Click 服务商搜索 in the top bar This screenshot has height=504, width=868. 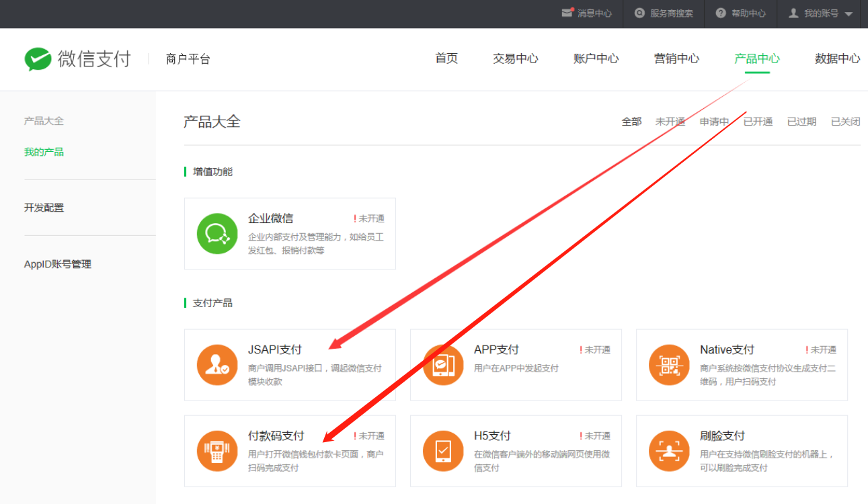[x=671, y=13]
